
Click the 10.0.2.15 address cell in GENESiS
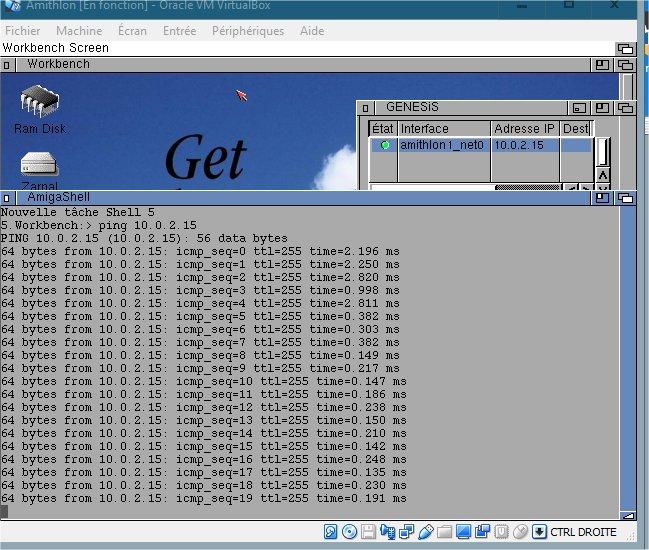pos(519,145)
